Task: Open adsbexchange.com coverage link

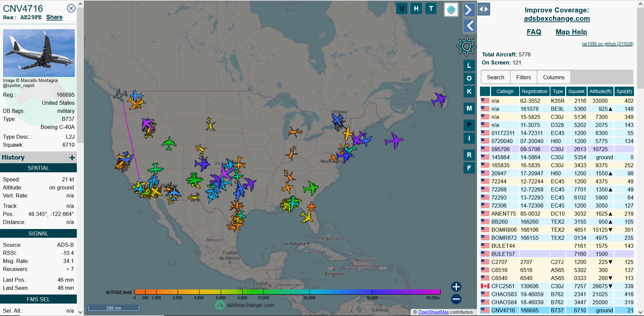Action: (557, 19)
